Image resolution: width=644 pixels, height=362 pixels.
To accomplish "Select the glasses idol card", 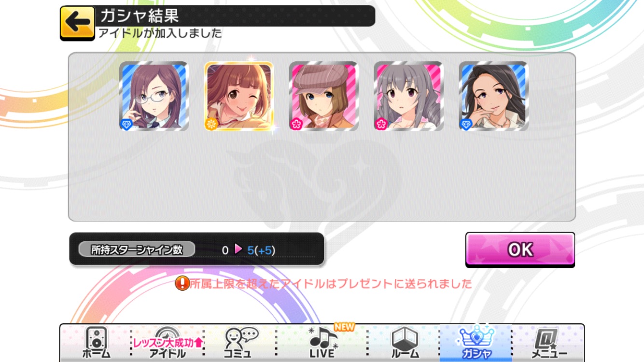I will (154, 96).
